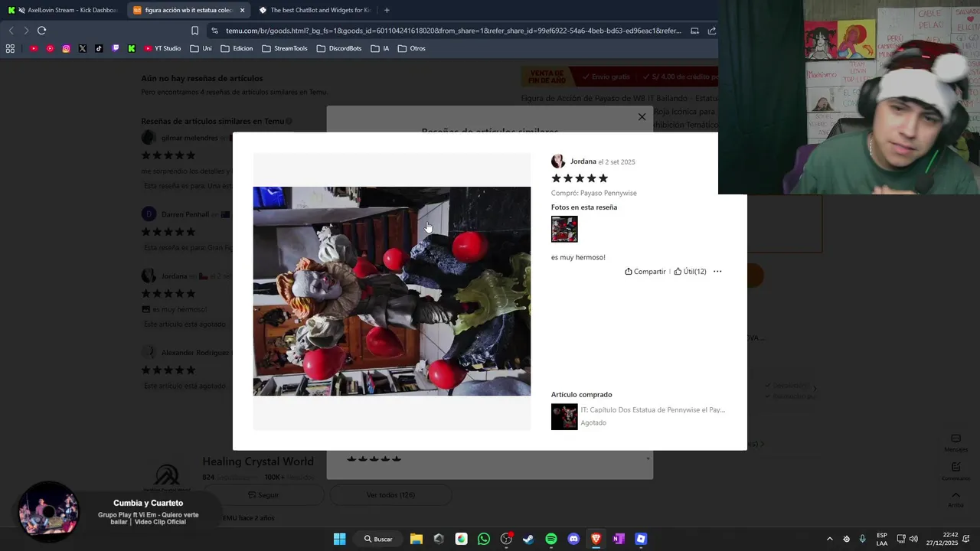Open IT: Capítulo Dos Estatua item link
This screenshot has height=551, width=980.
pos(653,409)
